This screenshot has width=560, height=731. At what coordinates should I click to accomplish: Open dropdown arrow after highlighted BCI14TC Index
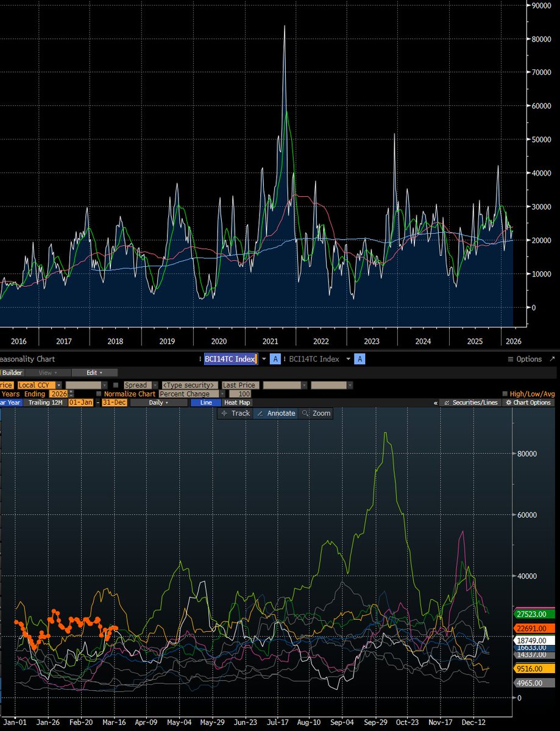tap(264, 359)
